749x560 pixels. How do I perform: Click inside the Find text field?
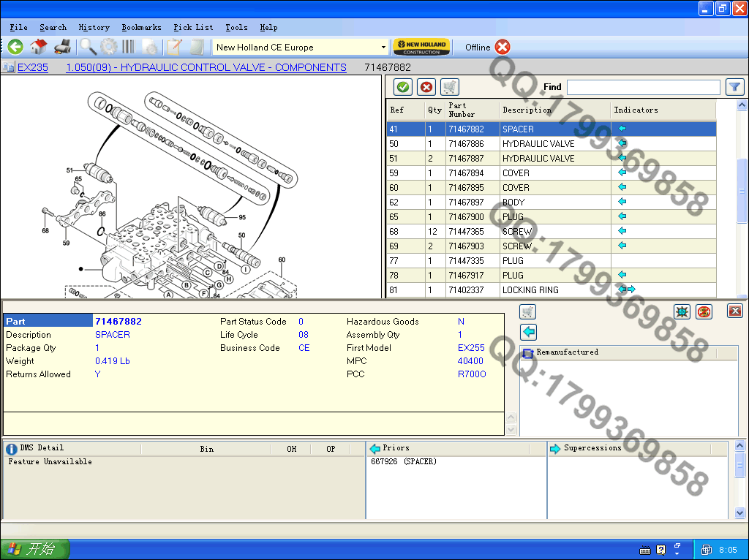(x=643, y=87)
